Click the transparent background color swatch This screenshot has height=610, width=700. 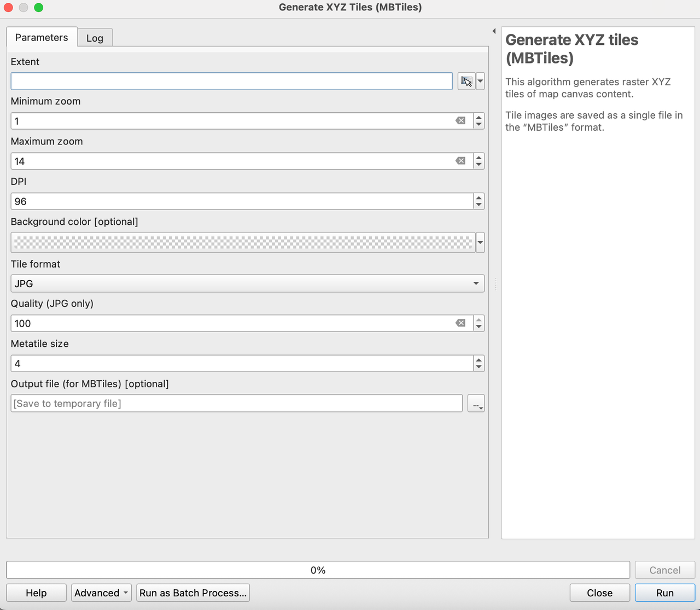pyautogui.click(x=243, y=242)
